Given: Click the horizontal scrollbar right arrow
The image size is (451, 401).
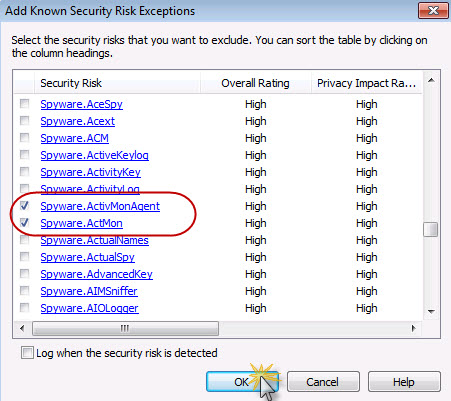Looking at the screenshot, I should point(414,328).
